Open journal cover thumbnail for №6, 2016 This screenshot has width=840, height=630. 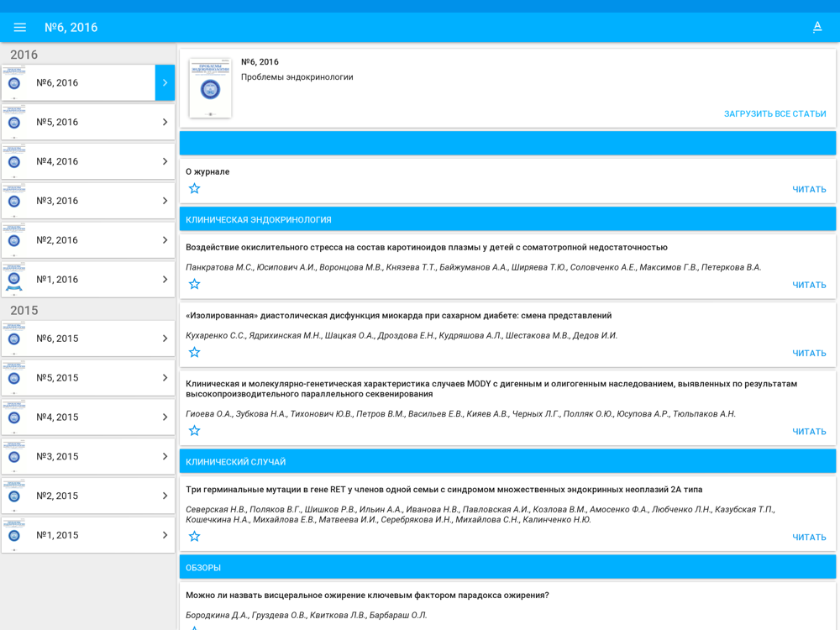(210, 88)
